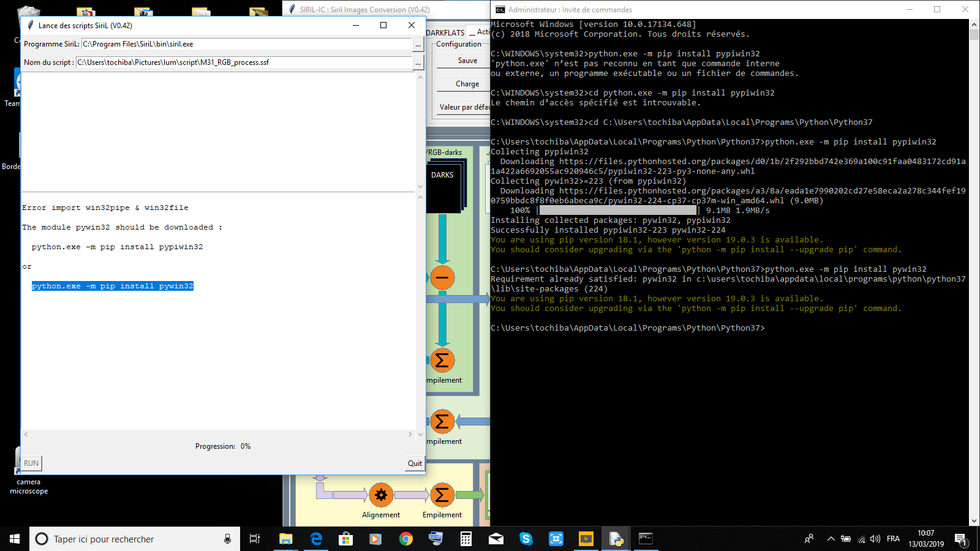Open File Explorer from the taskbar
This screenshot has width=980, height=551.
coord(286,539)
